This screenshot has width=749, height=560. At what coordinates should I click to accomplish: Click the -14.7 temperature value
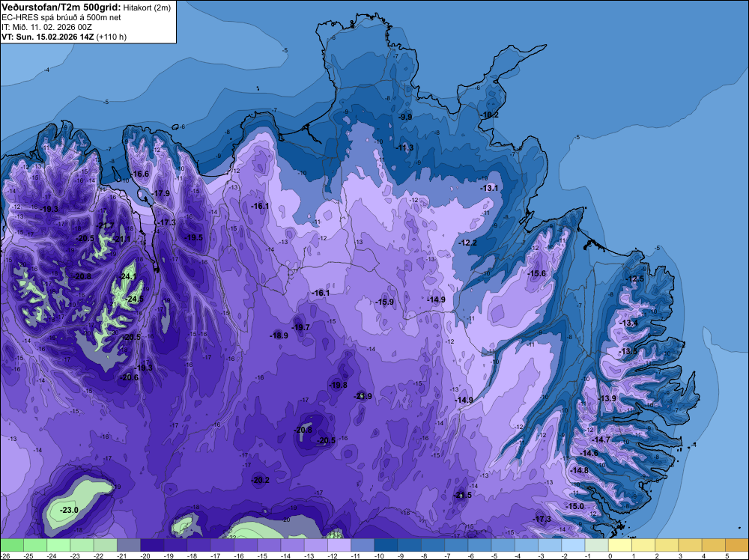[x=601, y=439]
